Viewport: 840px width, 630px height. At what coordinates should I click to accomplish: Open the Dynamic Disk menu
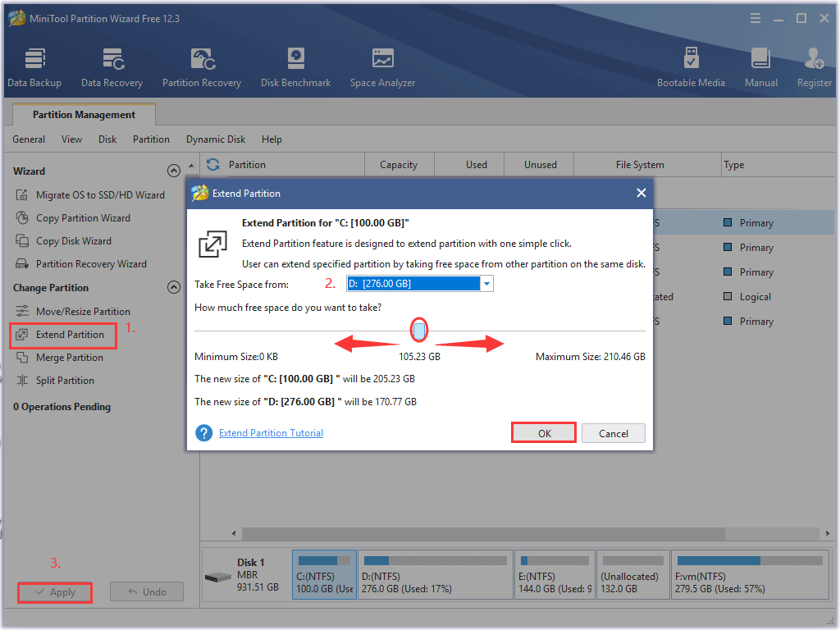(x=216, y=139)
